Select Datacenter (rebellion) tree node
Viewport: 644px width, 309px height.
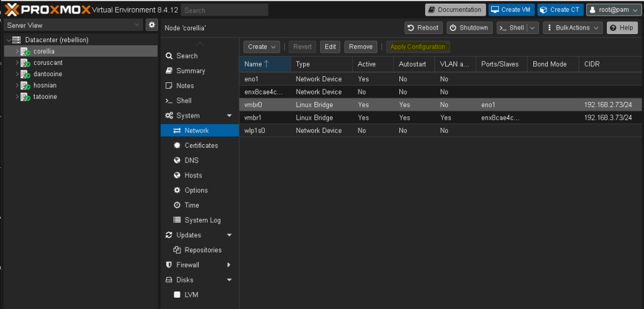[x=57, y=40]
